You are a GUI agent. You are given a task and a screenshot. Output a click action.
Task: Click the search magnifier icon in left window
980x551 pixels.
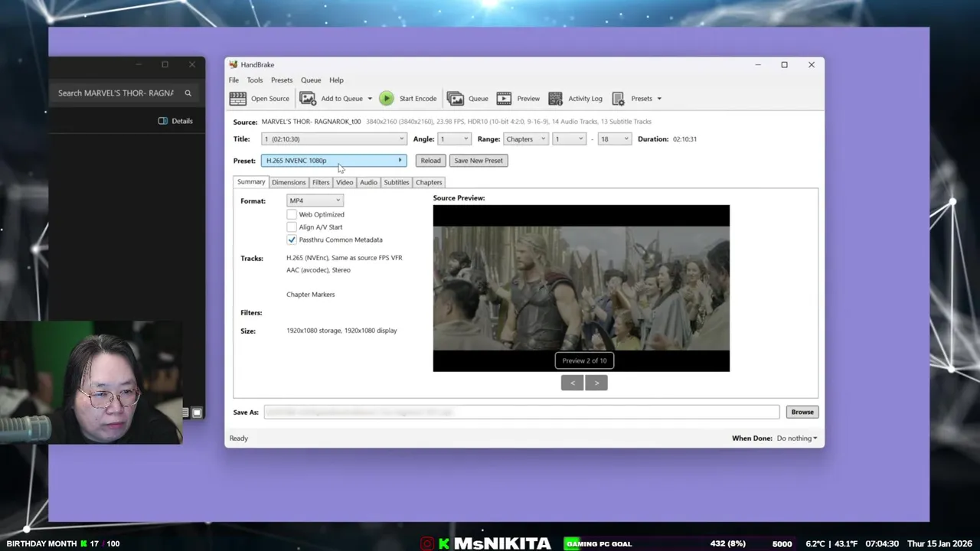tap(188, 93)
